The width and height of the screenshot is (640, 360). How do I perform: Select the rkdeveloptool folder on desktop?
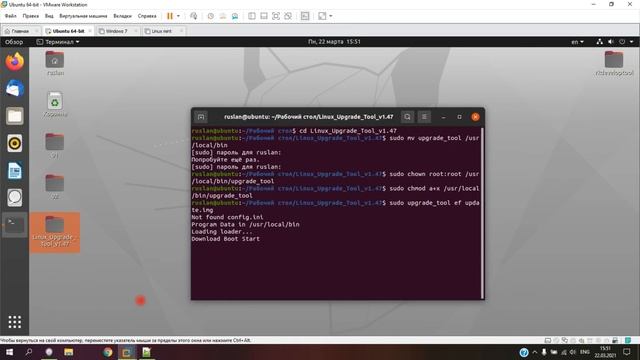point(614,63)
